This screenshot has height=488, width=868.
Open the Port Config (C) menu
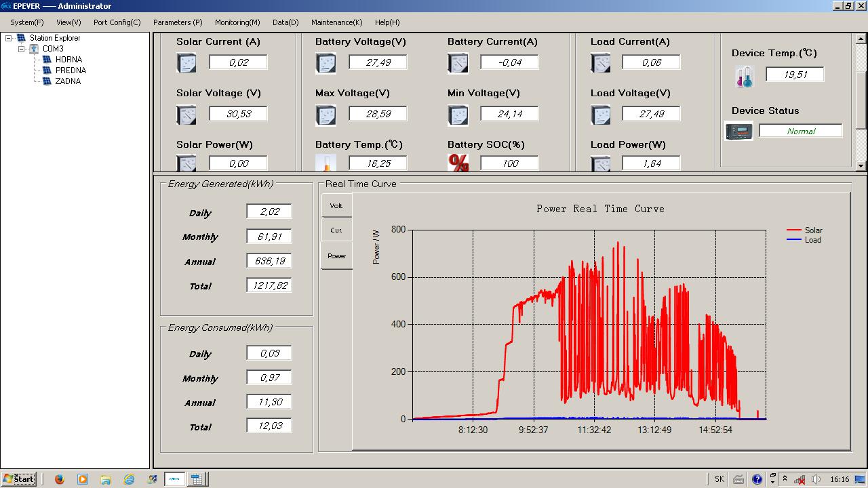tap(117, 22)
